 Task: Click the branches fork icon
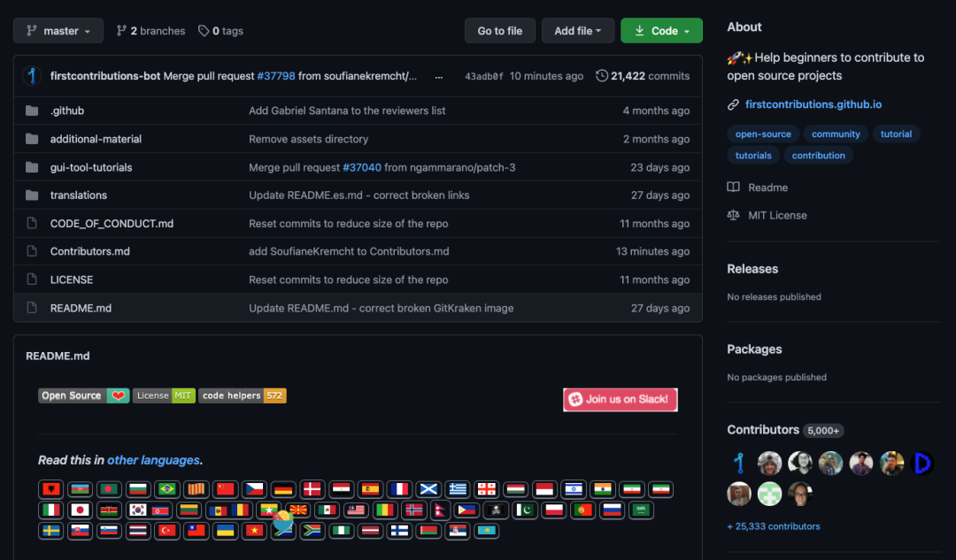click(x=121, y=30)
